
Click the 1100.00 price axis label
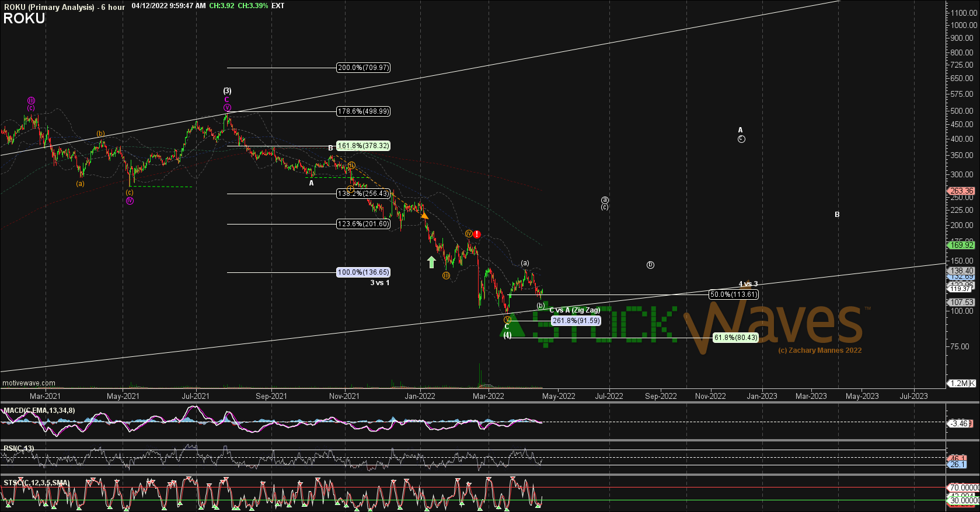[964, 12]
